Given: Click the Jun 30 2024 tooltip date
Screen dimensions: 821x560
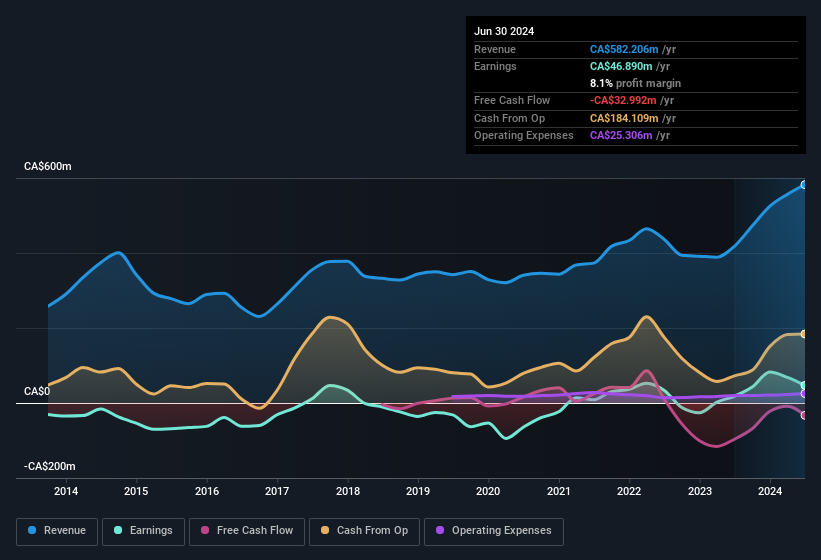Looking at the screenshot, I should pos(504,31).
